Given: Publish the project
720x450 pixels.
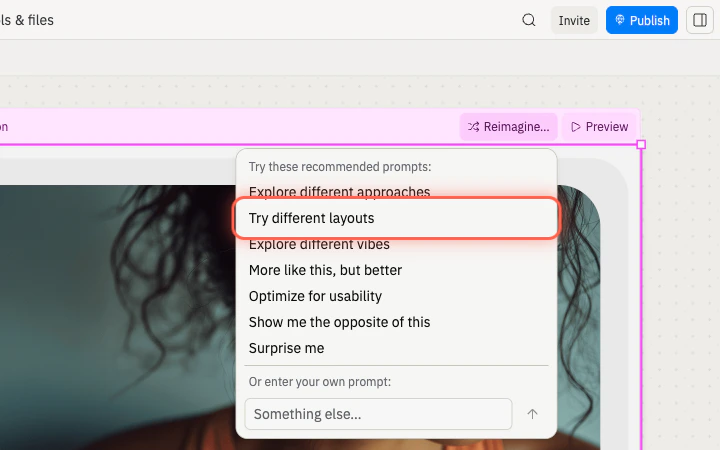Looking at the screenshot, I should (x=641, y=20).
